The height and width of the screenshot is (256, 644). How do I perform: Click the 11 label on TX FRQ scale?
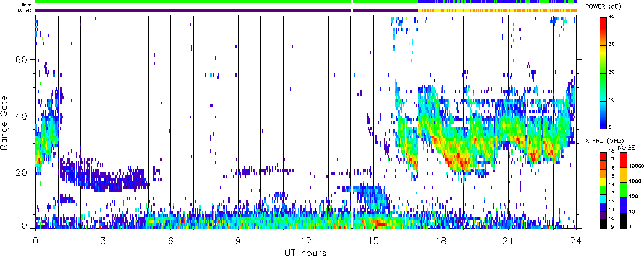(x=611, y=210)
